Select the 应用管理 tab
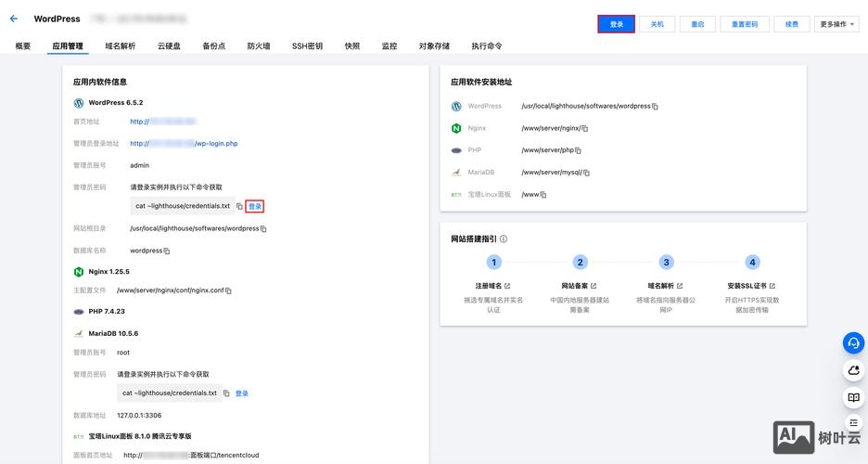868x464 pixels. [x=68, y=46]
